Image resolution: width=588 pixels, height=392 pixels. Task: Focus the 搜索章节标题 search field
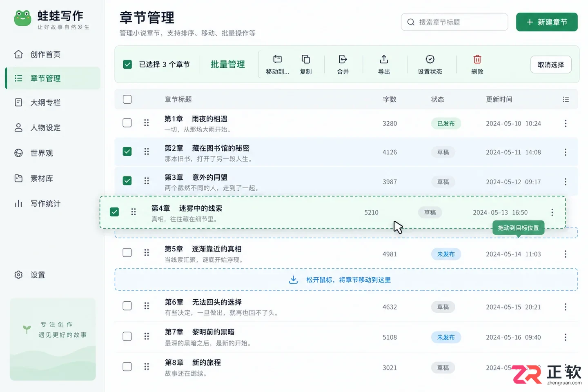click(x=454, y=22)
